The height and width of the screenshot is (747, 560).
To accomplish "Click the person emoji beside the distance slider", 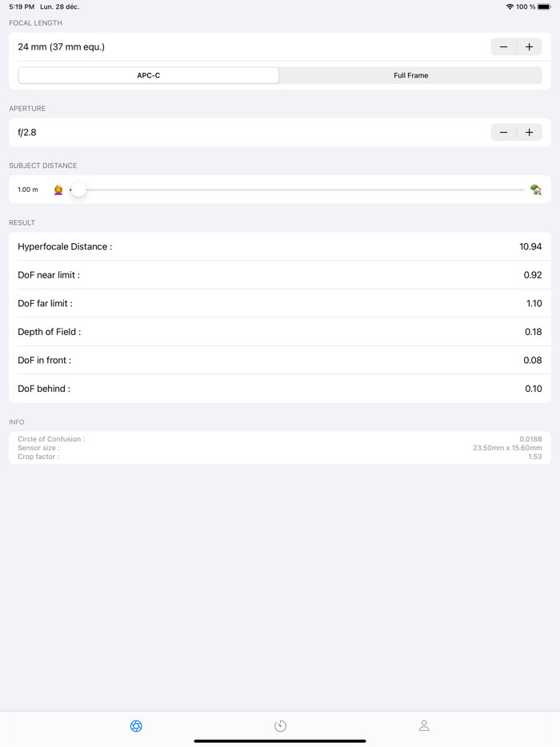I will coord(58,190).
